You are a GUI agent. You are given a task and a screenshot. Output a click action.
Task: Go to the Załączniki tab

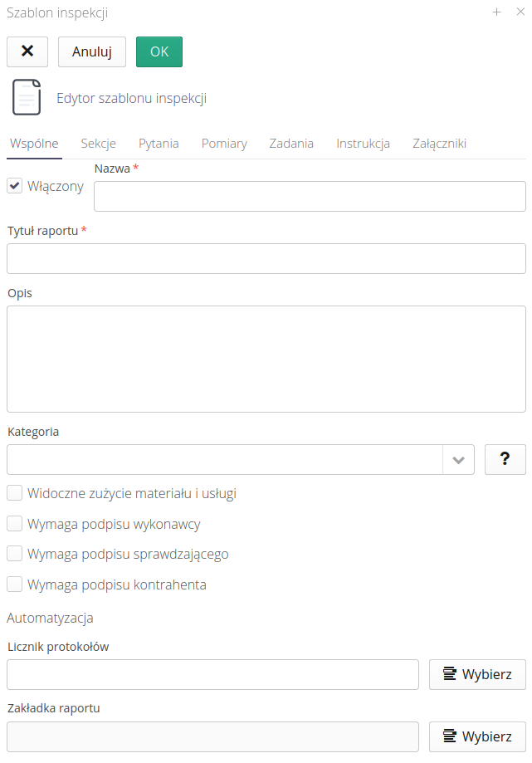click(x=439, y=144)
